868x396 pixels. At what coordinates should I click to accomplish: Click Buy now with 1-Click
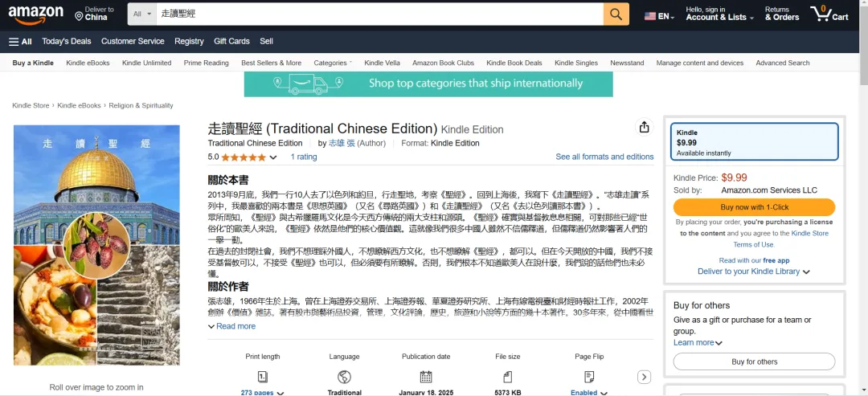(x=754, y=207)
